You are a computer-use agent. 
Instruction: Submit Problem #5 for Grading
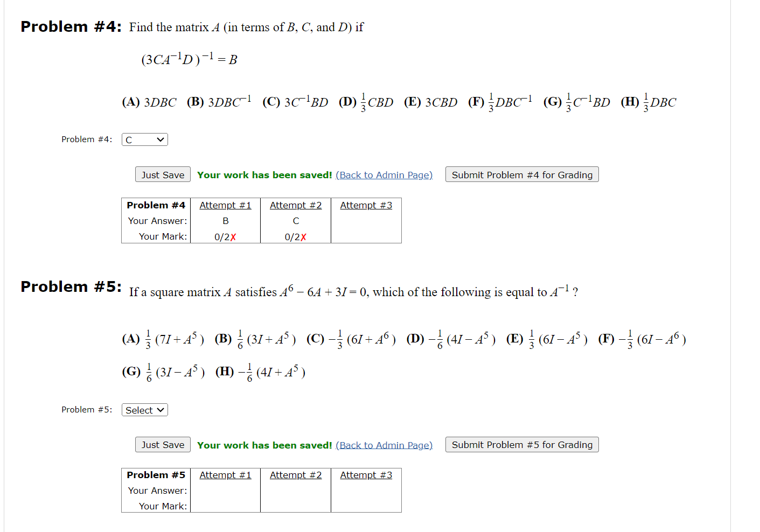521,444
